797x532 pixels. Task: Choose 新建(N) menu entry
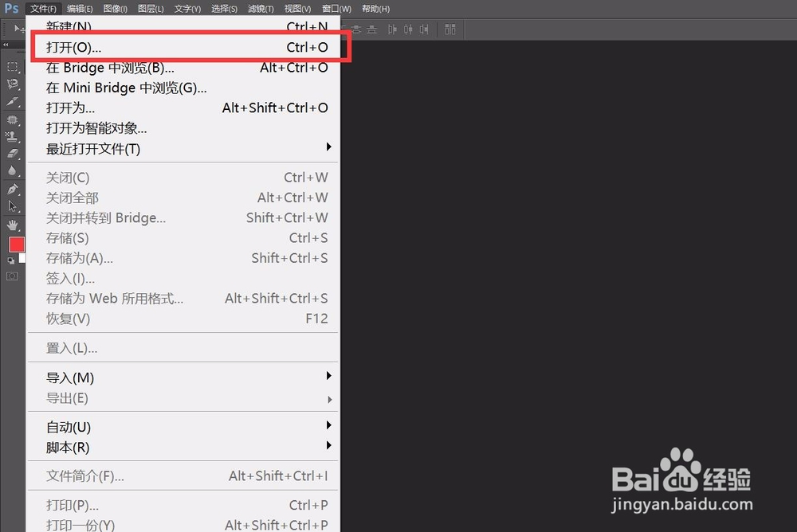(183, 26)
